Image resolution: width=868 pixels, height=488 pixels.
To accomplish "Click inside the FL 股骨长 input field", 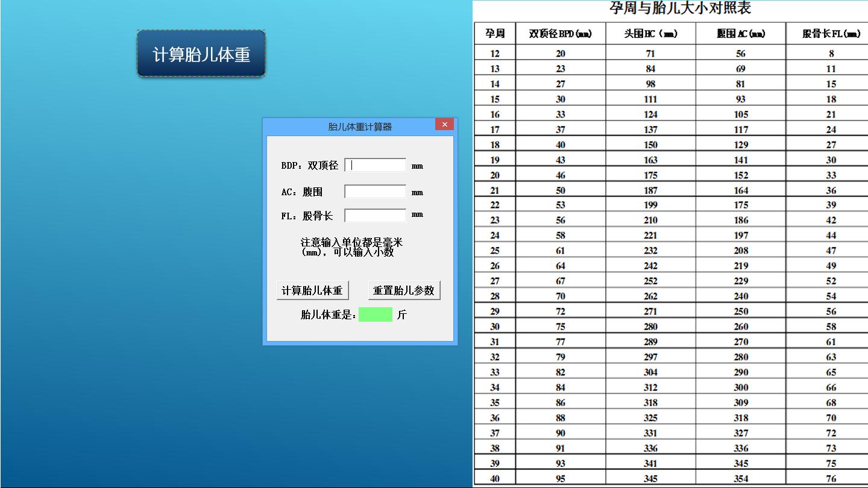I will click(375, 214).
